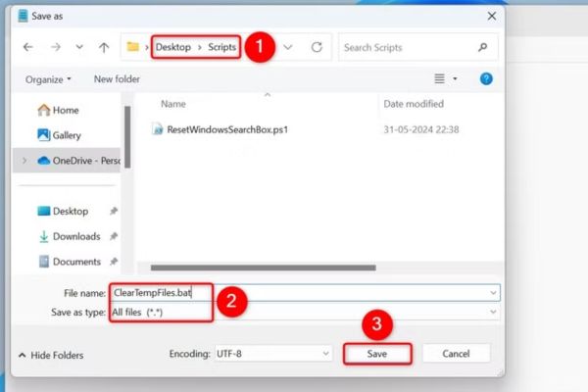Open Downloads from quick access

tap(76, 236)
